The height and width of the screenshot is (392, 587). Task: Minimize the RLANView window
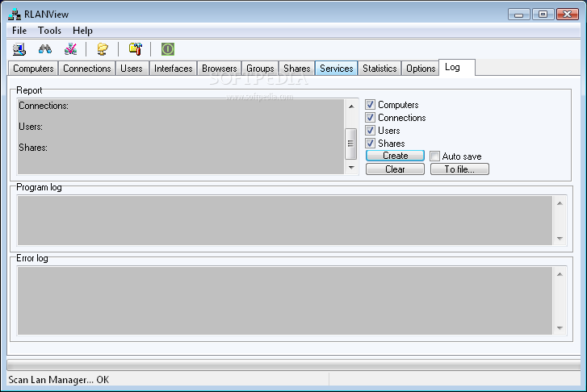(x=519, y=15)
